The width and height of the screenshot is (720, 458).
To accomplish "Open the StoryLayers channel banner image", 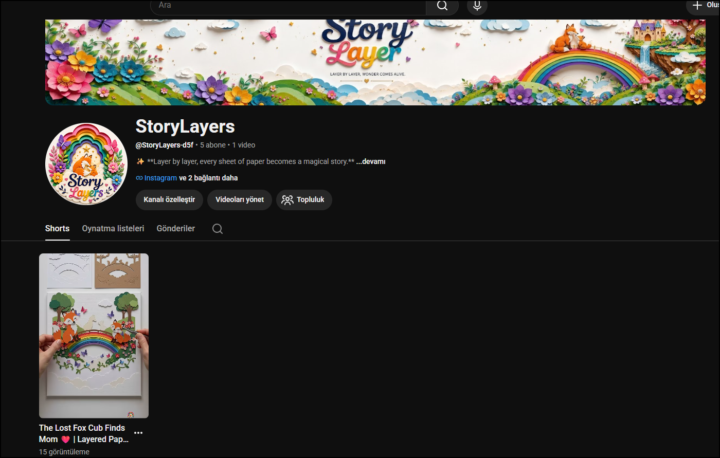I will 375,62.
